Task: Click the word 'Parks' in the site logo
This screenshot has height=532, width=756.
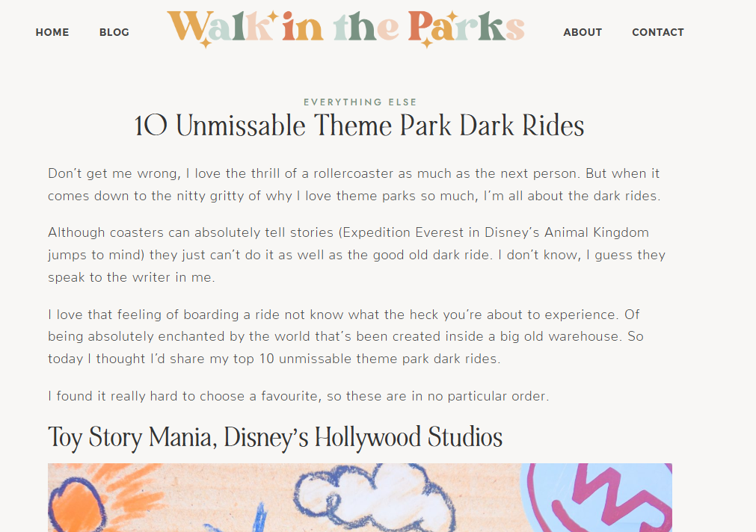Action: pyautogui.click(x=467, y=27)
